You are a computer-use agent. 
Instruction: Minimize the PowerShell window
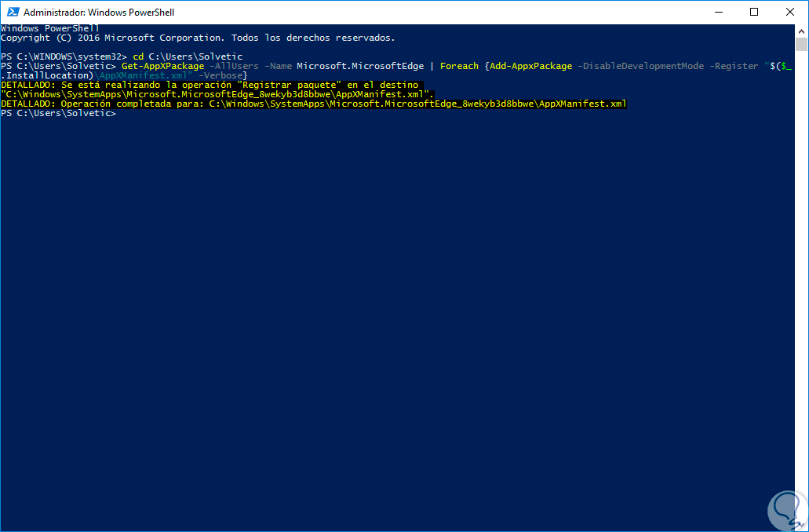[x=718, y=12]
